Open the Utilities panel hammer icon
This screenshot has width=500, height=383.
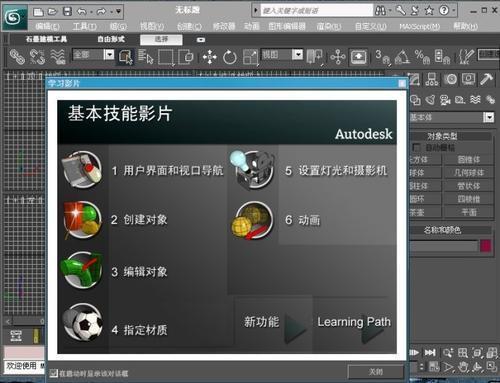(487, 79)
